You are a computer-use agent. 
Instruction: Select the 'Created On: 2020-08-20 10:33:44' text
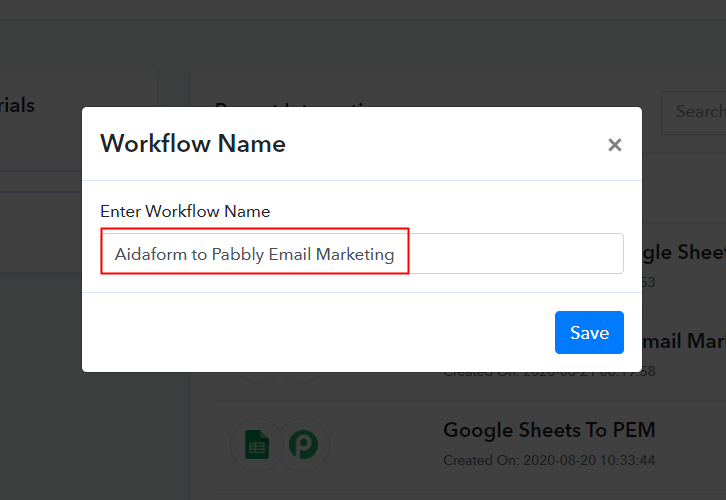tap(549, 460)
